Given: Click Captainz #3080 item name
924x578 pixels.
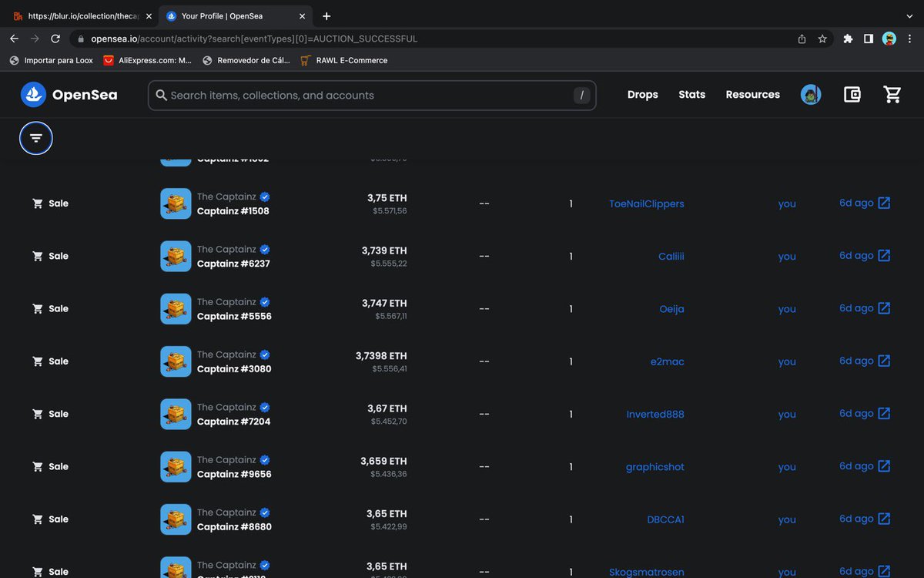Looking at the screenshot, I should click(x=234, y=368).
